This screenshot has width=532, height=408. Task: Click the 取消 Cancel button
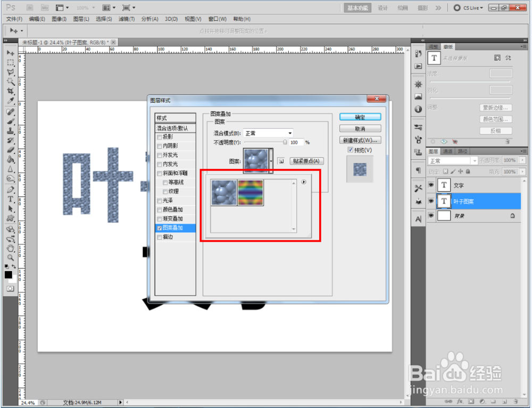(360, 129)
